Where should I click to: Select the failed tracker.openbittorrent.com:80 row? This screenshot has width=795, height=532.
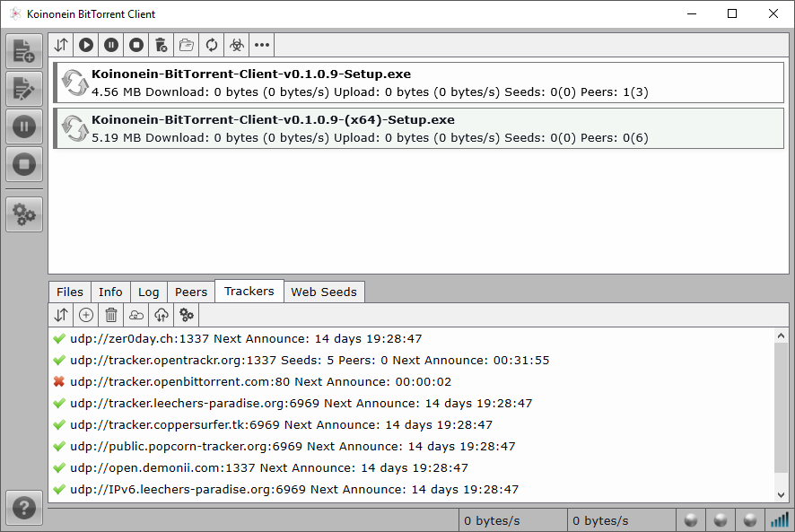tap(412, 382)
